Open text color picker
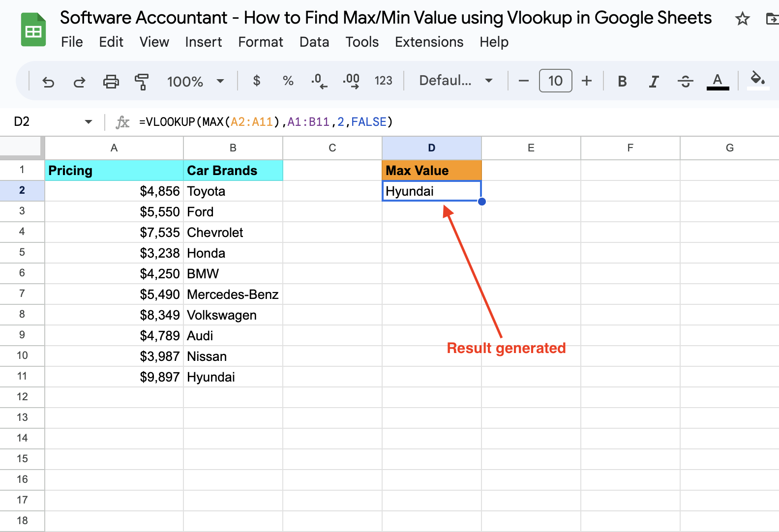This screenshot has height=532, width=779. pyautogui.click(x=718, y=81)
